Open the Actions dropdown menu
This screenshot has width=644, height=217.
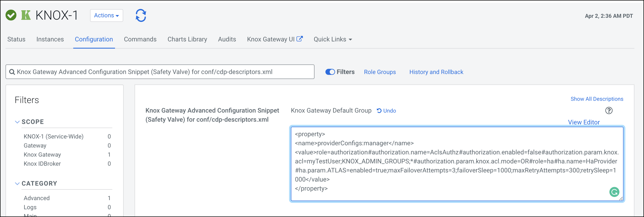click(x=106, y=15)
